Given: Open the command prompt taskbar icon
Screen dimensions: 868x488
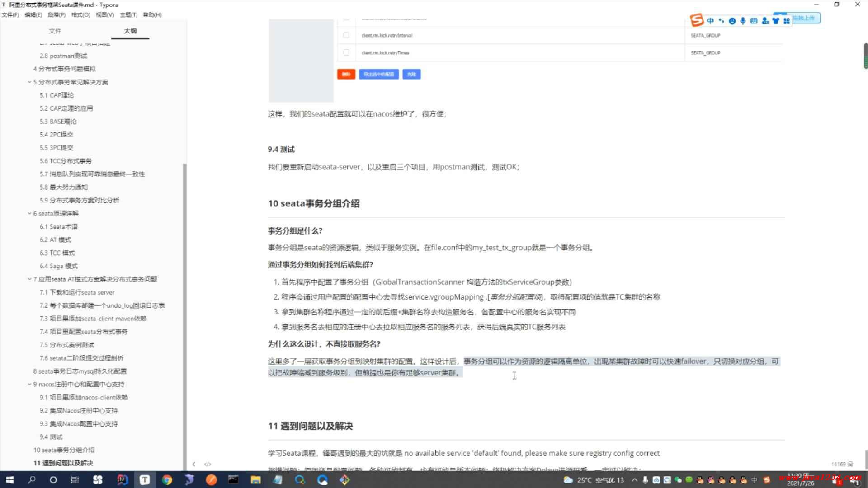Looking at the screenshot, I should (233, 480).
